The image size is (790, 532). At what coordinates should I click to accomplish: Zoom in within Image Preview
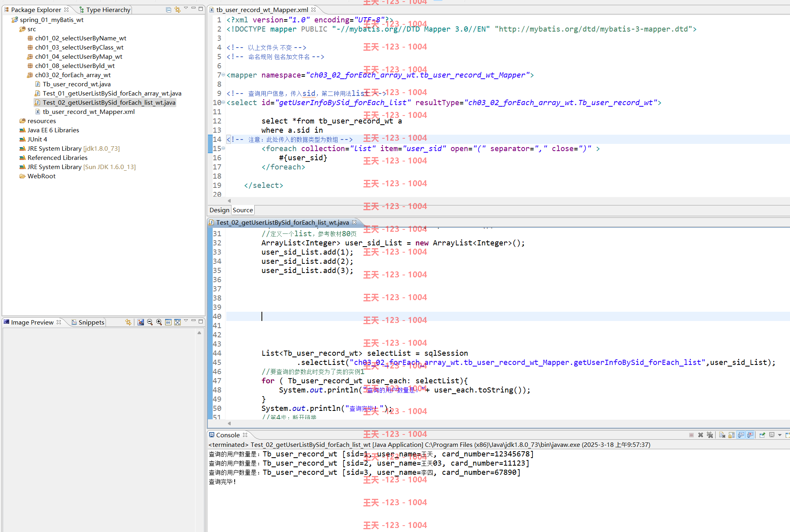[159, 322]
